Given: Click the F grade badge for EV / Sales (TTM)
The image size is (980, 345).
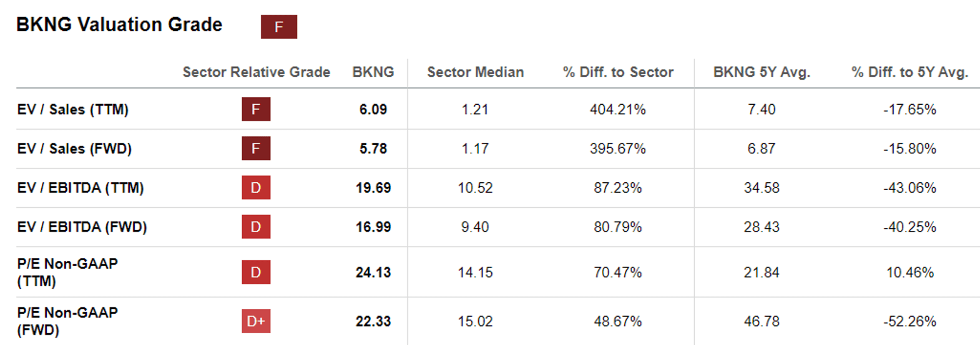Looking at the screenshot, I should tap(256, 109).
